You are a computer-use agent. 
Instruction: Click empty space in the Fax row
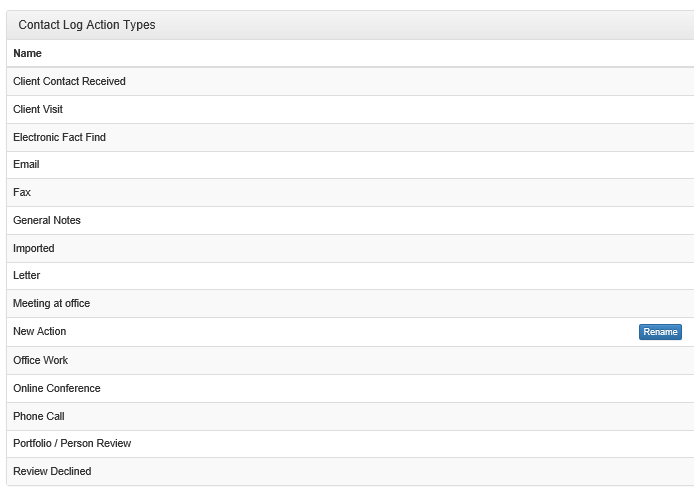(354, 192)
